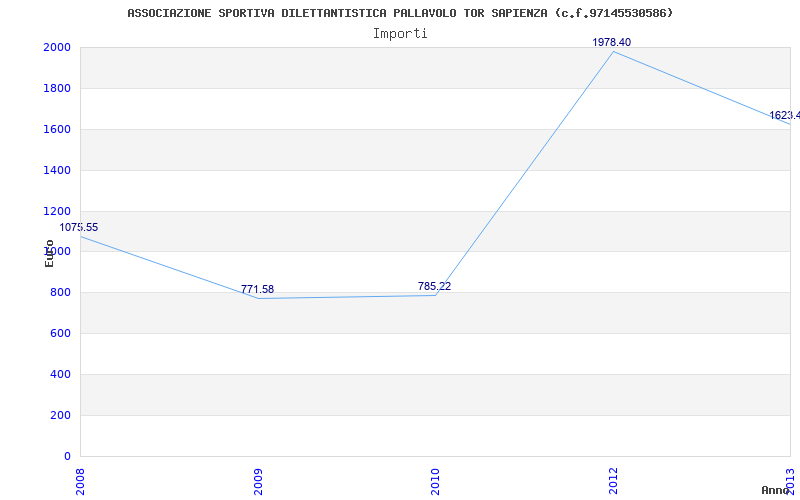This screenshot has height=500, width=800.
Task: Click y-axis value 1400
Action: (x=56, y=170)
